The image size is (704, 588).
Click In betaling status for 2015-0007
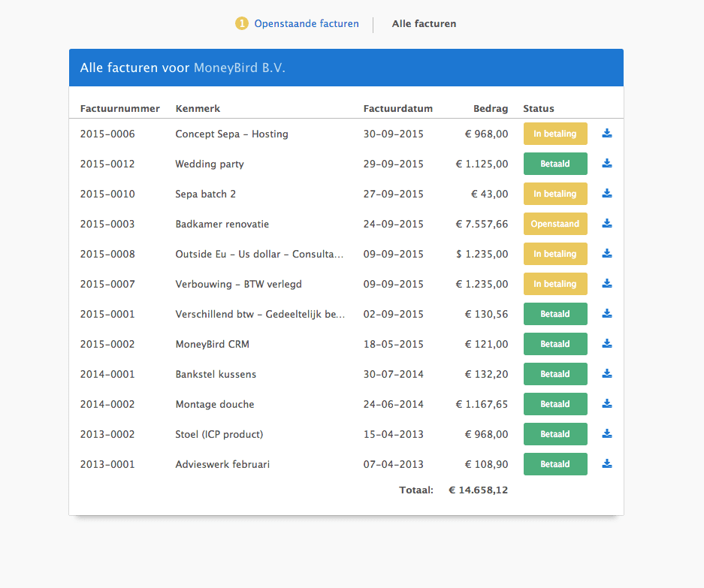tap(555, 284)
